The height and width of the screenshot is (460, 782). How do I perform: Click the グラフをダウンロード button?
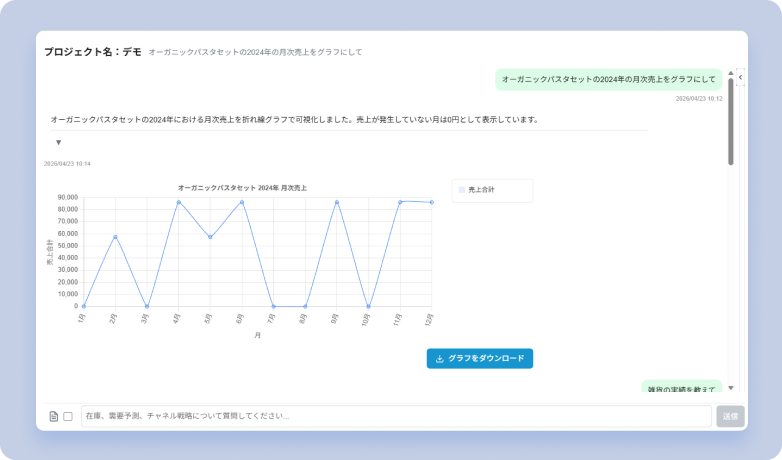[480, 358]
